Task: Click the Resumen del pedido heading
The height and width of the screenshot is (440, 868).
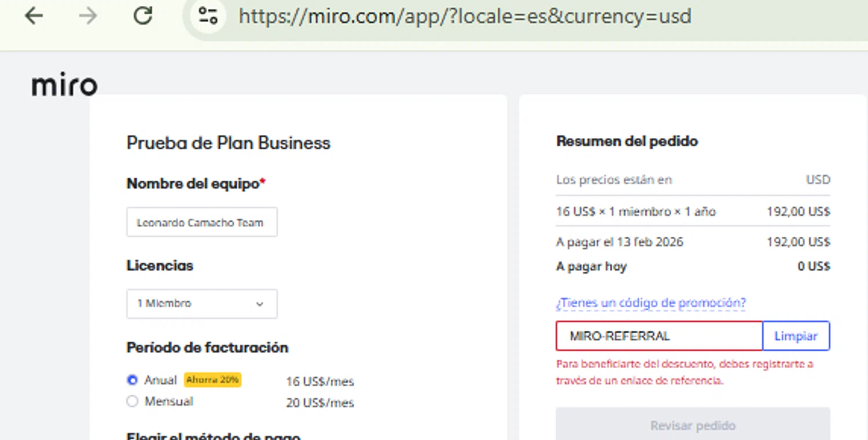Action: pyautogui.click(x=627, y=141)
